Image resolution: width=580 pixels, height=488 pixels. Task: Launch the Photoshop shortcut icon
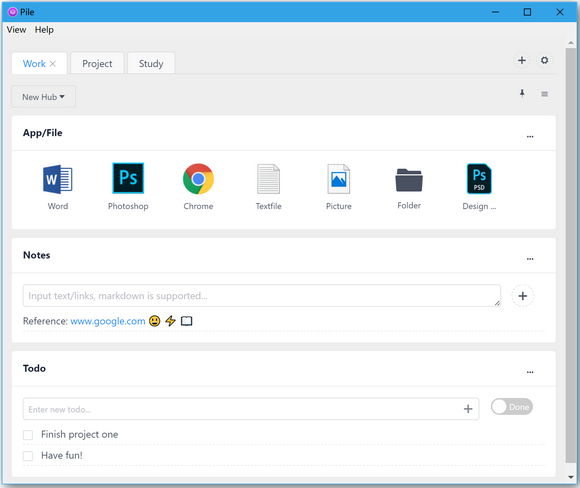[128, 178]
